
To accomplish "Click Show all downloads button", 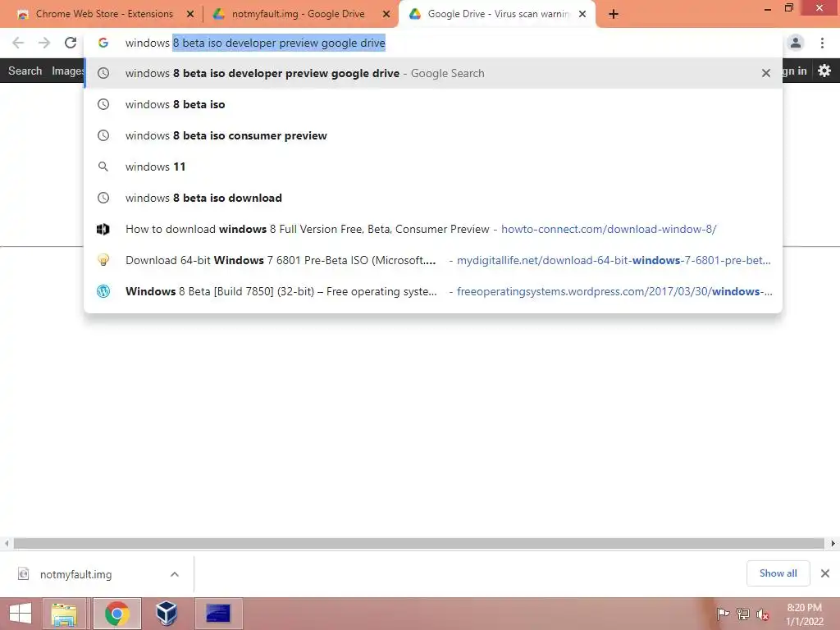I will pyautogui.click(x=778, y=573).
